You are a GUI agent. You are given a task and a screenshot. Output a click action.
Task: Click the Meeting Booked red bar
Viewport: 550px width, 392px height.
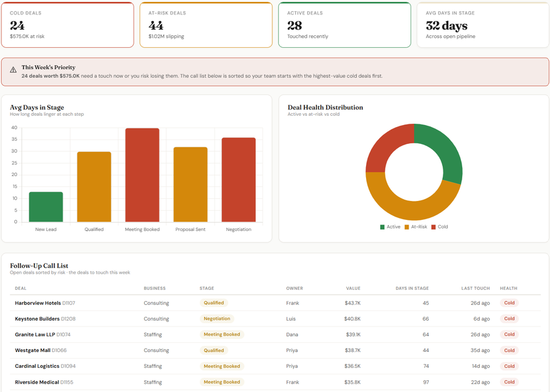tap(143, 175)
